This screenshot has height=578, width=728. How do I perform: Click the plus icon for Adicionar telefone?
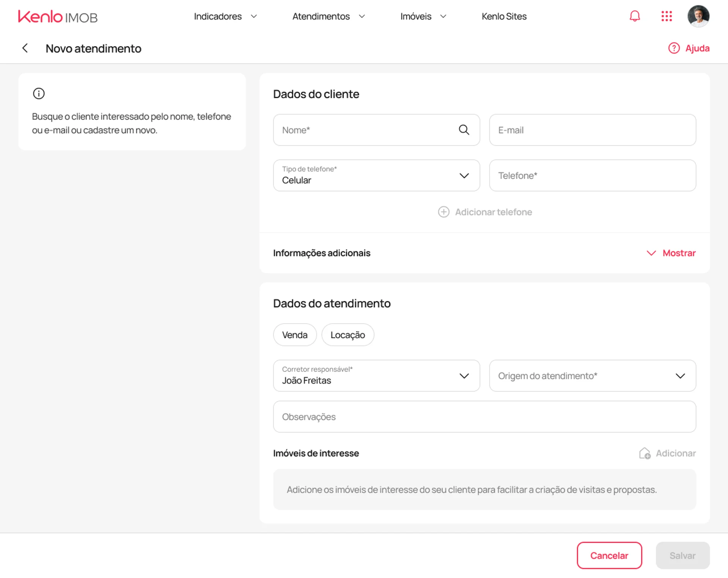click(444, 212)
